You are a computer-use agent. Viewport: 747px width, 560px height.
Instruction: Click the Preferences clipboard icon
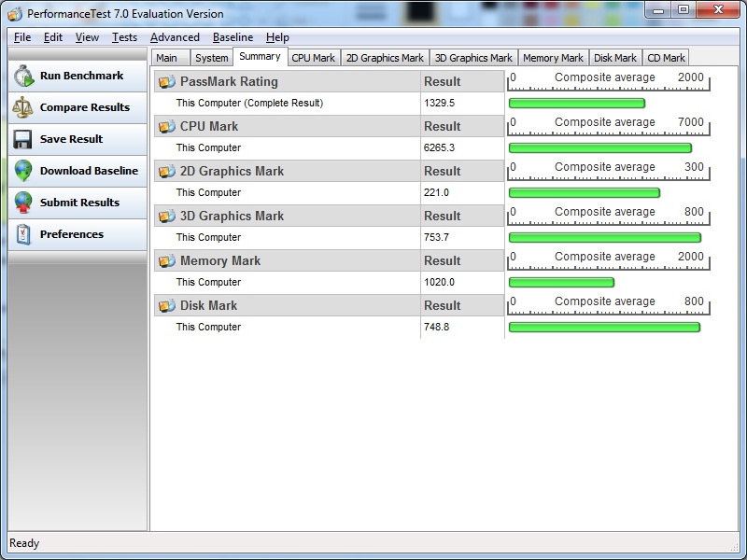[23, 235]
